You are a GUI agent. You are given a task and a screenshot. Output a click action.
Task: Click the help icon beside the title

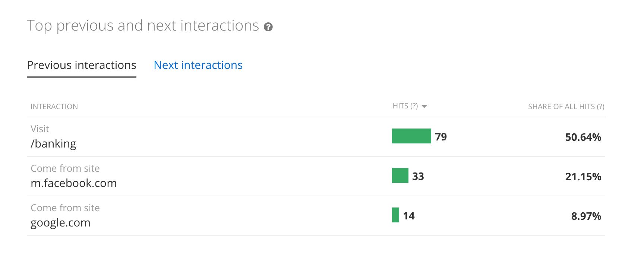pos(268,27)
